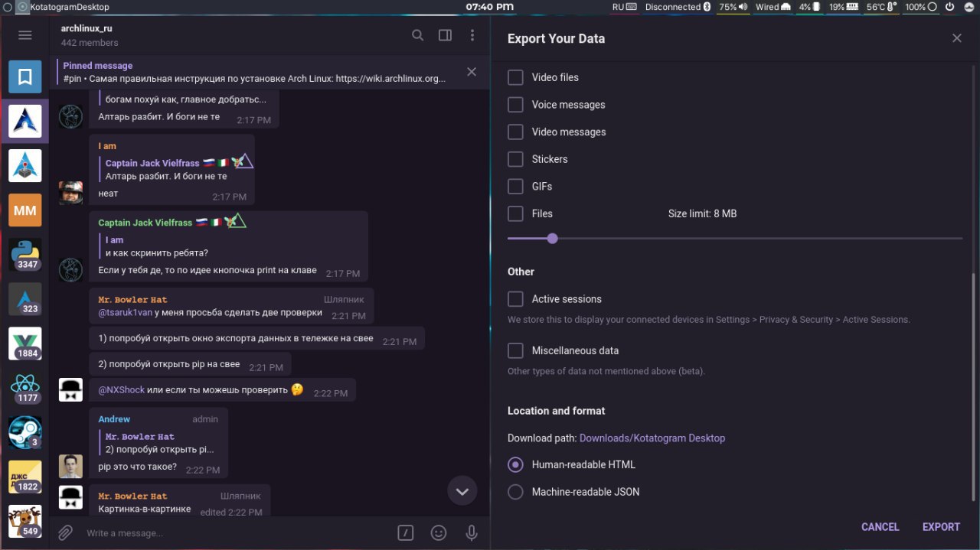Toggle the right info side panel
The width and height of the screenshot is (980, 550).
pos(445,35)
